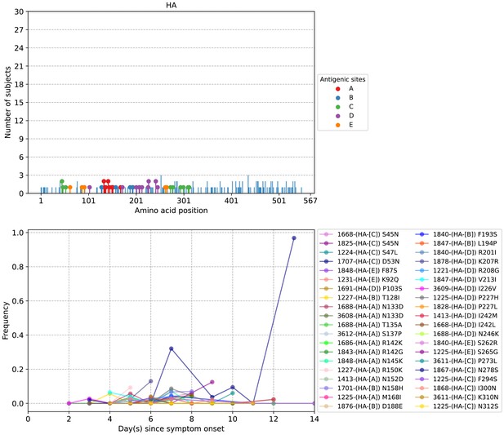The width and height of the screenshot is (504, 435).
Task: Select legend entry '3612-(HA-[A]) S137P'
Action: click(x=361, y=334)
